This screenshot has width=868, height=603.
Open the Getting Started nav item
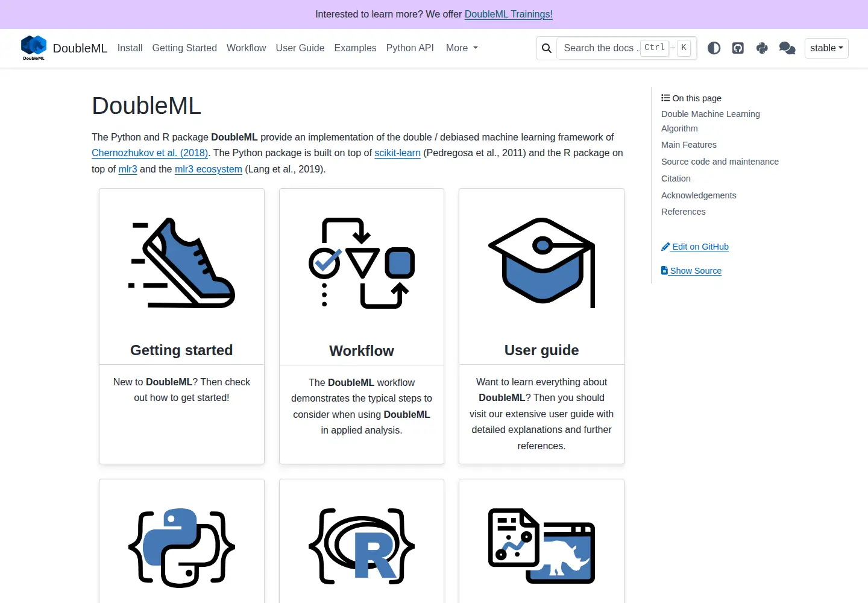[x=184, y=48]
